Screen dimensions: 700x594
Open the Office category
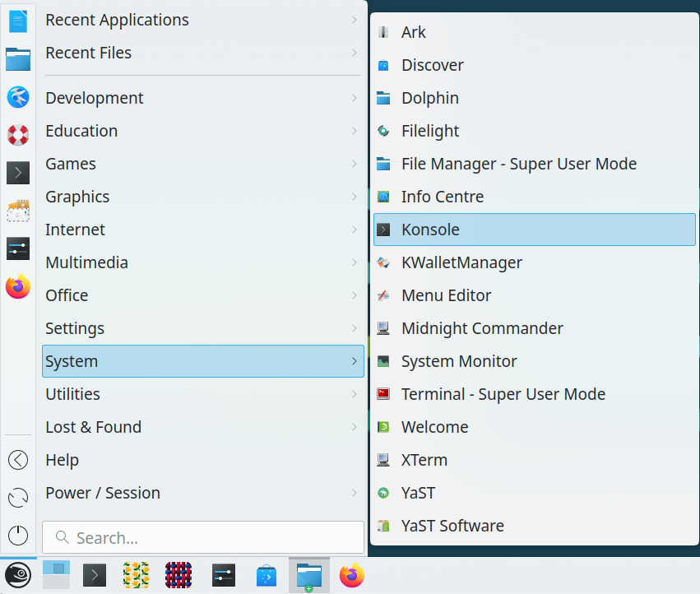tap(203, 295)
